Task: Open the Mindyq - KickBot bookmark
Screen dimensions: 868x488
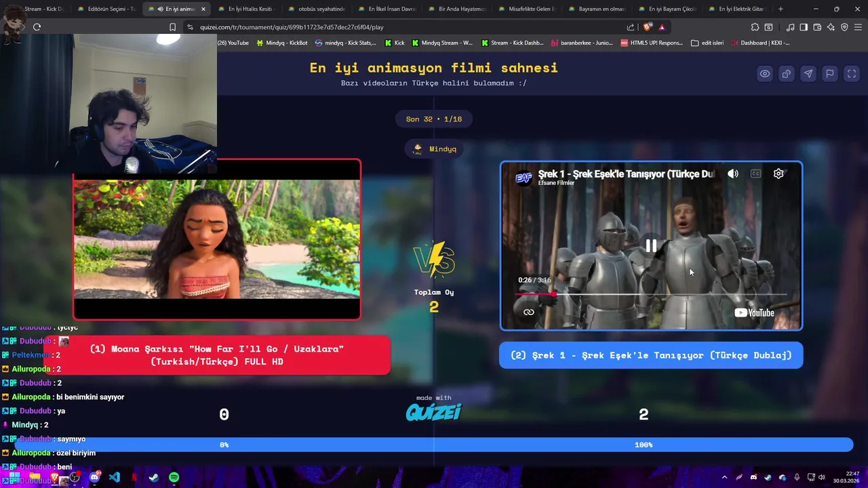Action: (281, 43)
